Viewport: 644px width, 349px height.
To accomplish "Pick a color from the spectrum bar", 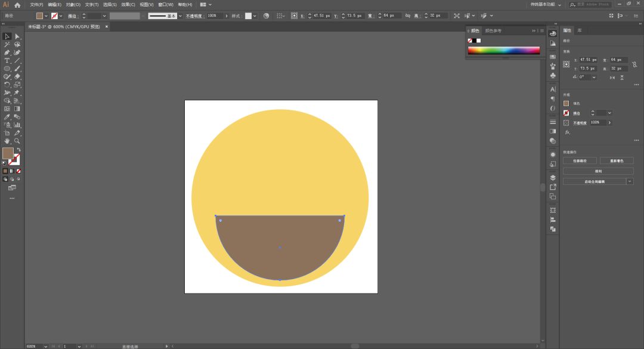I will pyautogui.click(x=503, y=51).
